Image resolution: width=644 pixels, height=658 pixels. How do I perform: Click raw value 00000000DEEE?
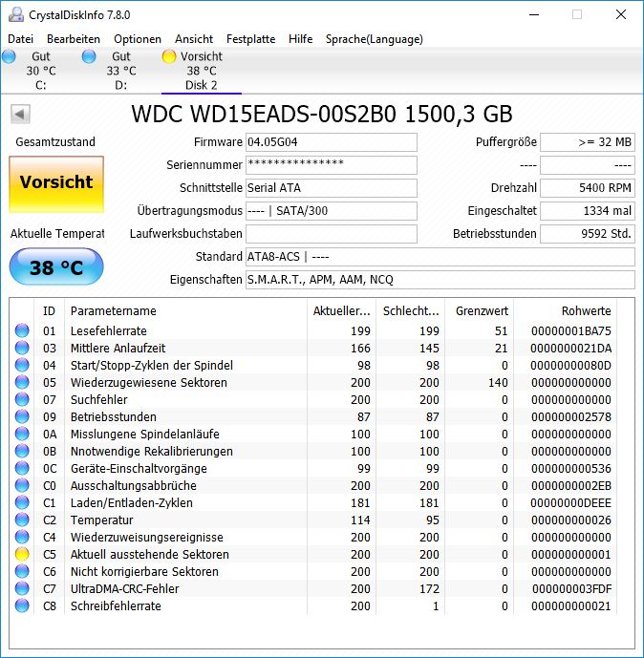click(571, 502)
